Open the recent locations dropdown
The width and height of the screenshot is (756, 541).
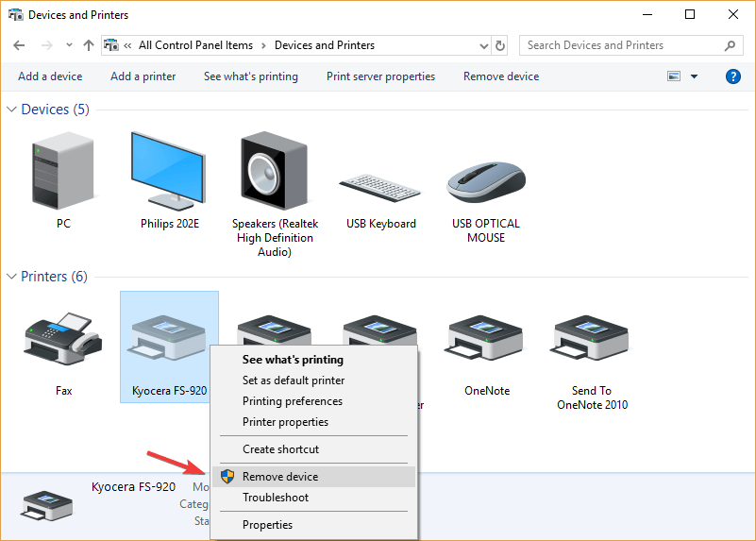click(69, 44)
